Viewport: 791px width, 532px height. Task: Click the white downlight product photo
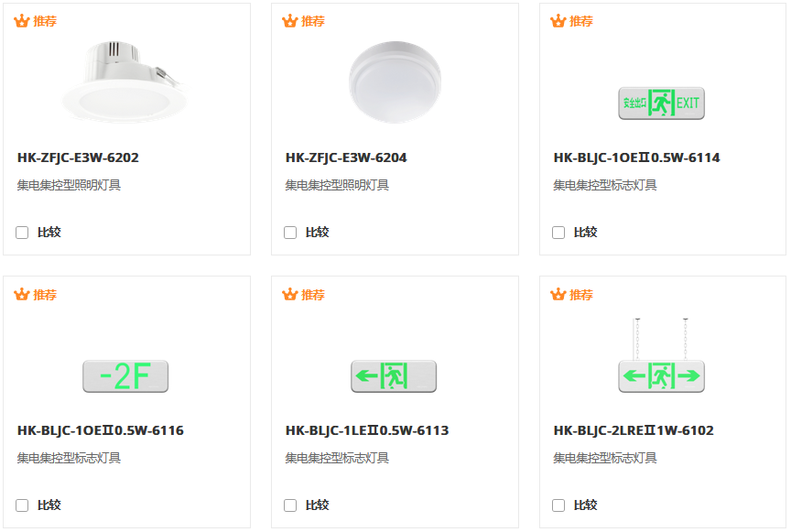(125, 78)
